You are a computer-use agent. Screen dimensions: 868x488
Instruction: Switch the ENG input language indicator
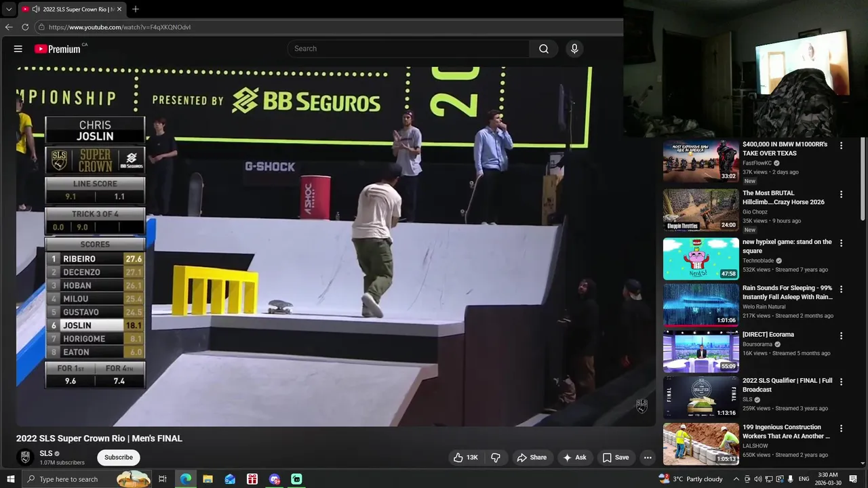point(804,479)
